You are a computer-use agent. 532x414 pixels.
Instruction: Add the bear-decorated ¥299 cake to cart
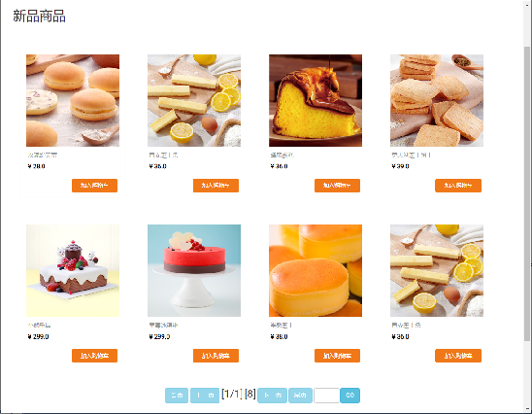(95, 356)
